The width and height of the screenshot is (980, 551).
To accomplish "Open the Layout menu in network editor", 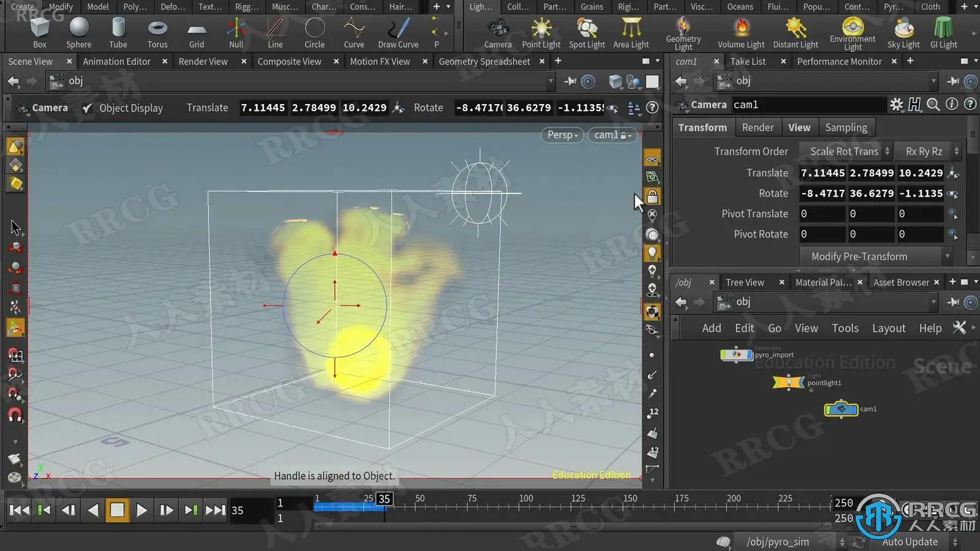I will click(888, 328).
